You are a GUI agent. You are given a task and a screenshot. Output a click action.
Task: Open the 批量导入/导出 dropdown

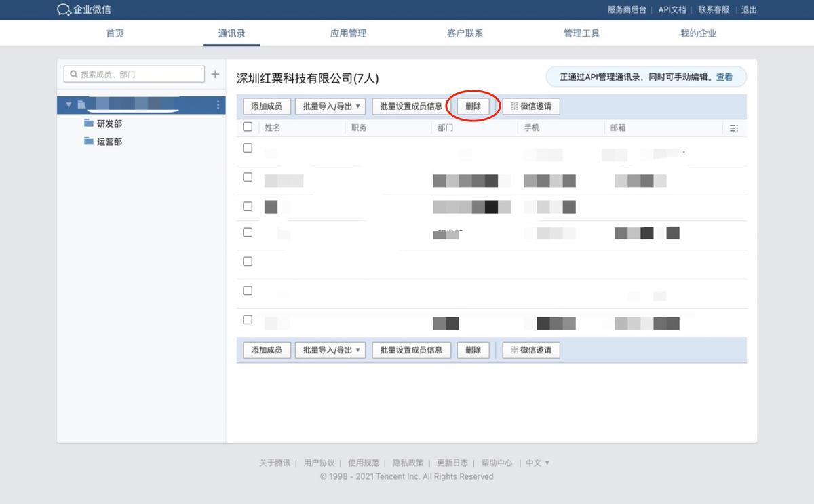point(330,106)
